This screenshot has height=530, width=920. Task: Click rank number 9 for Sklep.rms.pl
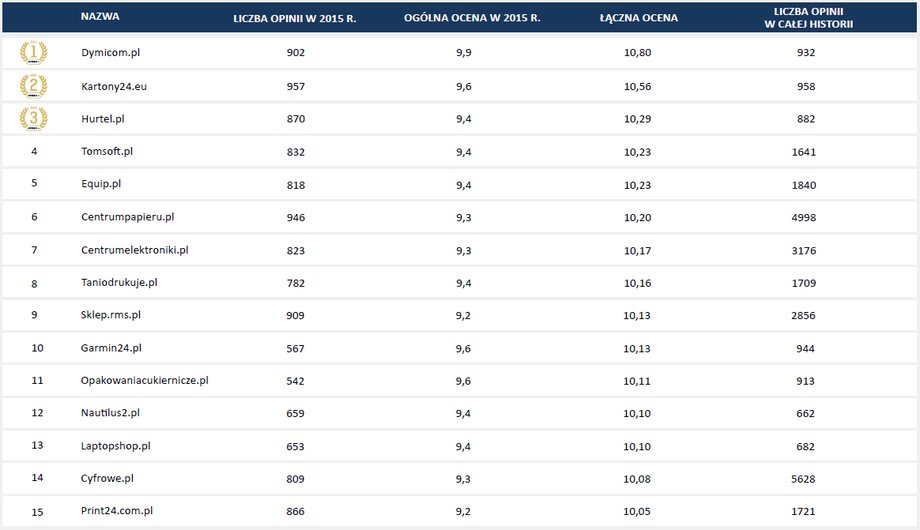point(34,315)
